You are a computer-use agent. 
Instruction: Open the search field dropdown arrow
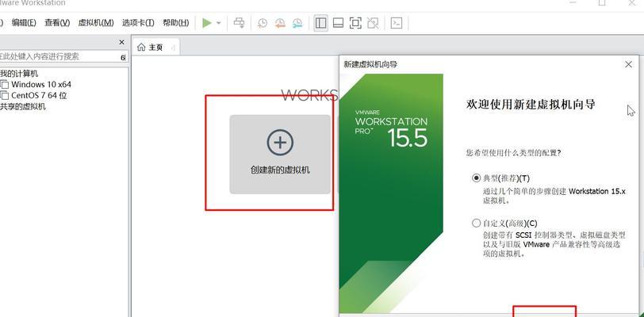pyautogui.click(x=123, y=58)
